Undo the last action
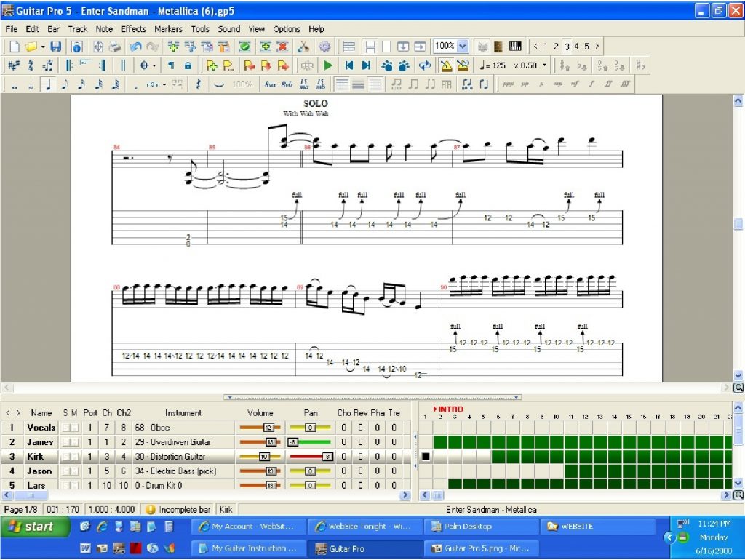Viewport: 745px width, 560px height. coord(136,47)
